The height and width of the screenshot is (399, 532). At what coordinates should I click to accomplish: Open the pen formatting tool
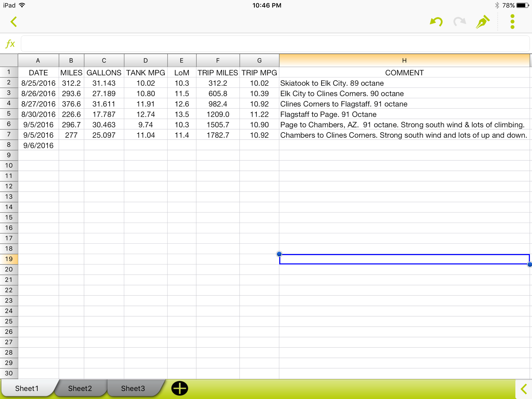point(483,22)
